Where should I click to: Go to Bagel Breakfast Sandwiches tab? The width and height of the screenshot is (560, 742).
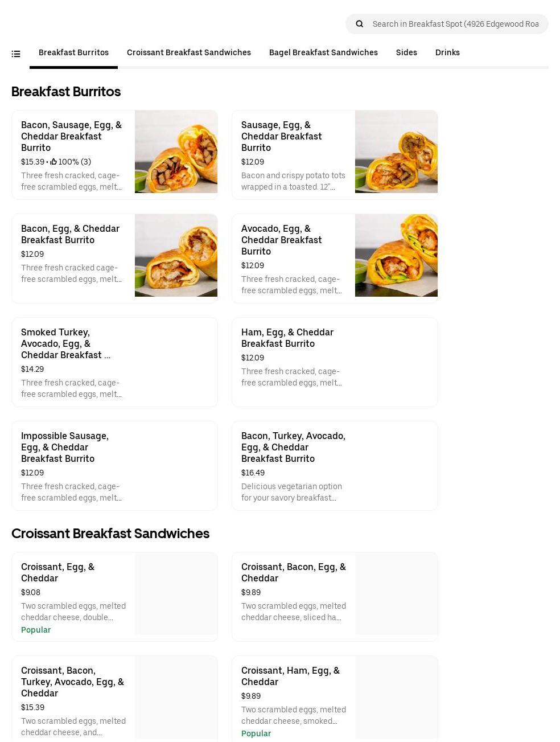click(x=323, y=52)
